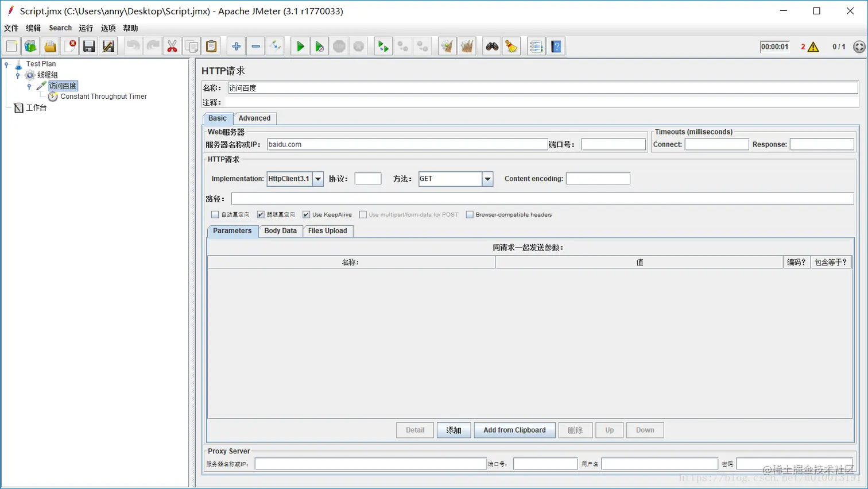Open Search with the binoculars icon
Screen dimensions: 868x489
tap(492, 47)
